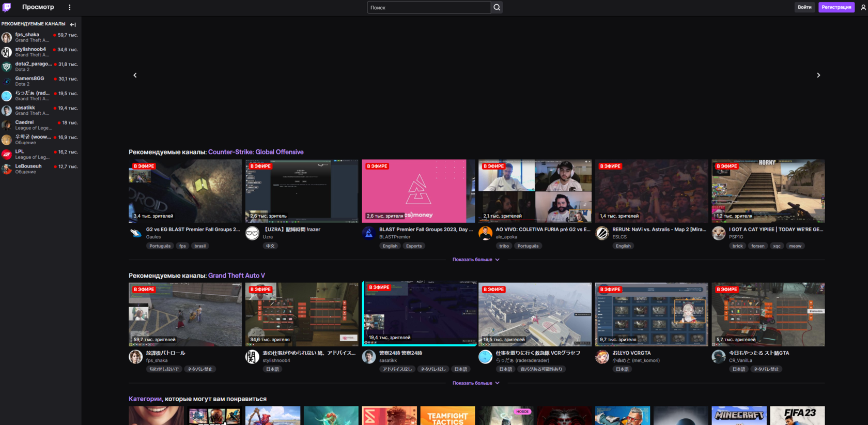Open stylishnoob4 avatar in sidebar
Screen dimensions: 868x425
(7, 52)
